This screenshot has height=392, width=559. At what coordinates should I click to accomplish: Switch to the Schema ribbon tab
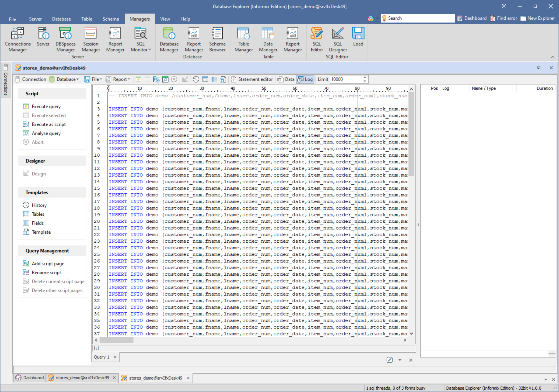pyautogui.click(x=111, y=19)
